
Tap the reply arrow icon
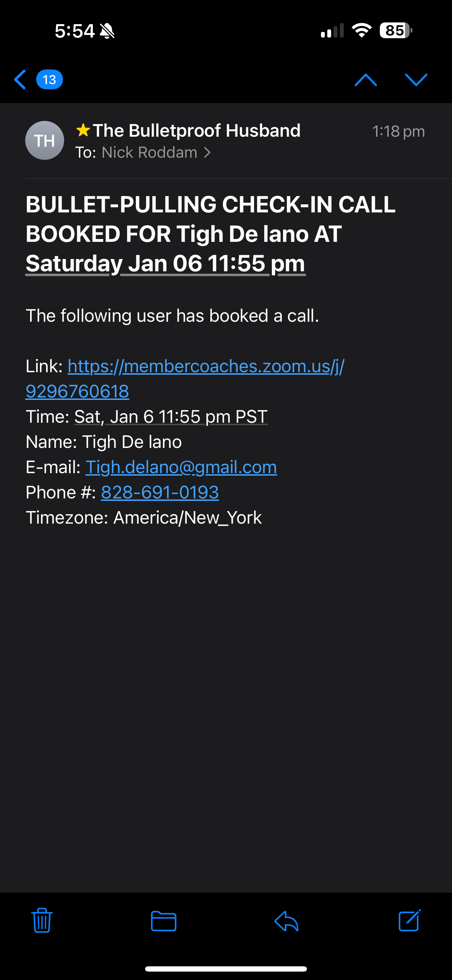coord(286,921)
